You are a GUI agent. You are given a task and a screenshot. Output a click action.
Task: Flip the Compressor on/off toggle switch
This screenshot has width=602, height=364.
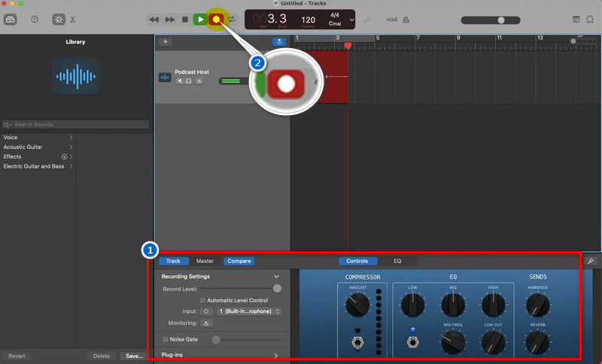click(x=357, y=342)
